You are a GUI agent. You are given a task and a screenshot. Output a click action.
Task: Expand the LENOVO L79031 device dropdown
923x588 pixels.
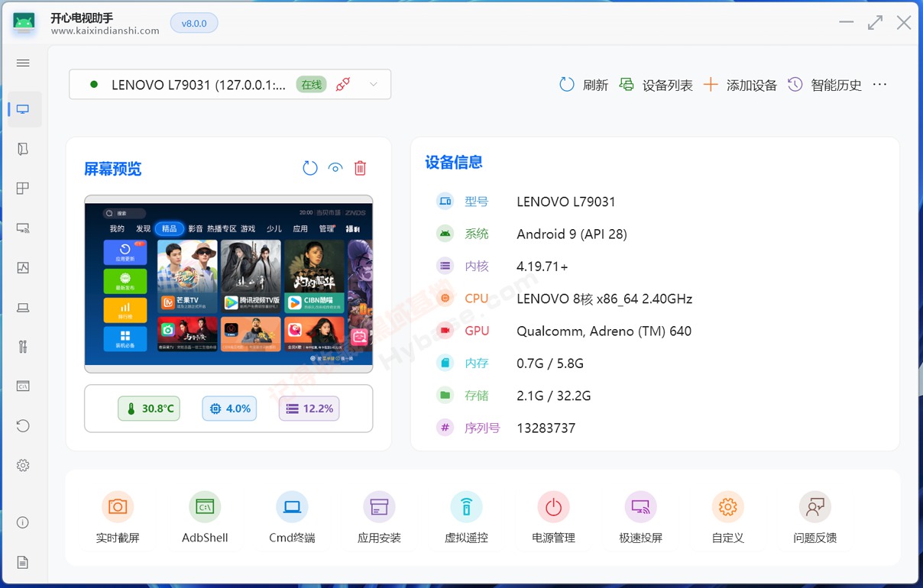point(374,85)
